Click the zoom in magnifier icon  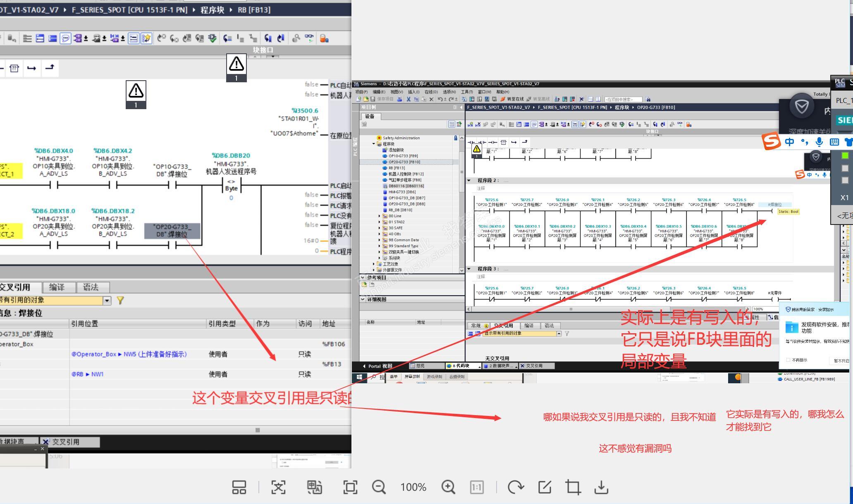coord(448,487)
